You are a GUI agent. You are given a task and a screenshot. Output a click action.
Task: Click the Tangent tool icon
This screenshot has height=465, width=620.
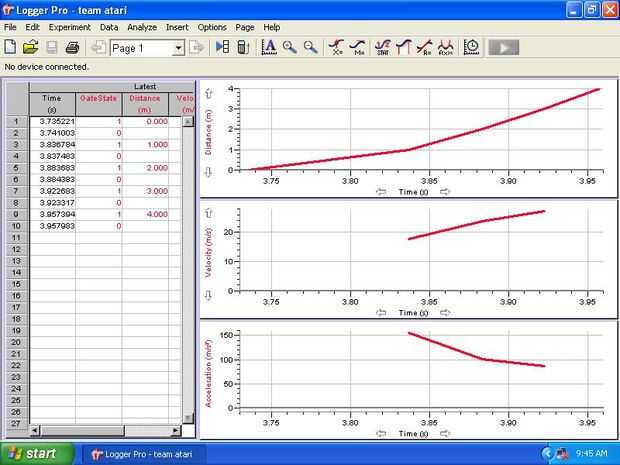pos(357,47)
